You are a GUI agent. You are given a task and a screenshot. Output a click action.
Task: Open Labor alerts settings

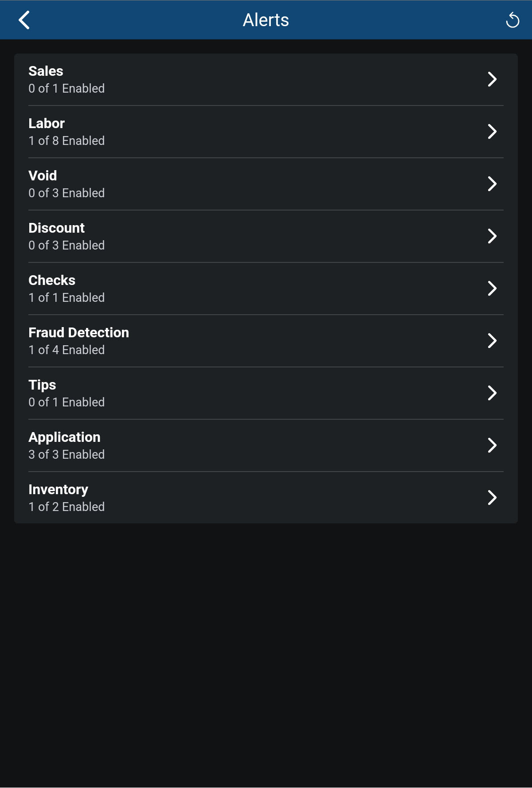tap(66, 132)
